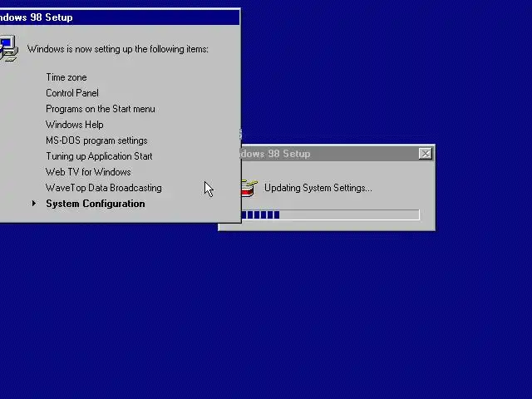Image resolution: width=532 pixels, height=399 pixels.
Task: Close the Updating System Settings dialog
Action: 425,154
